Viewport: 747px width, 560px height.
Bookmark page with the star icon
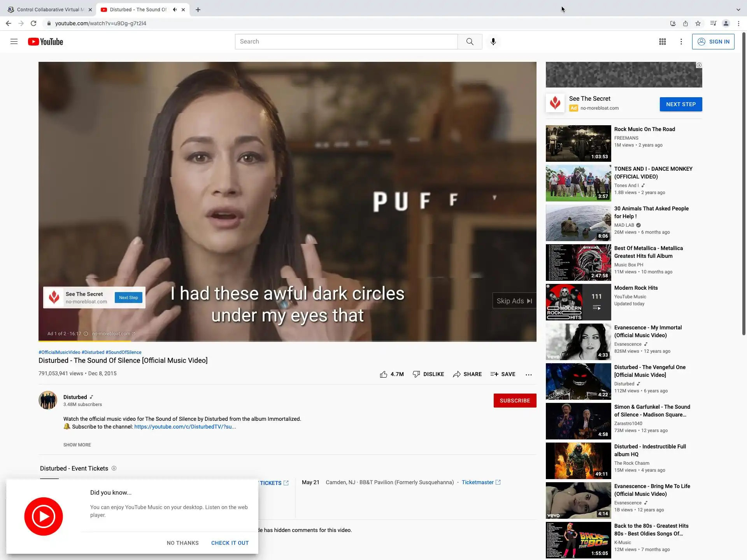click(x=698, y=23)
